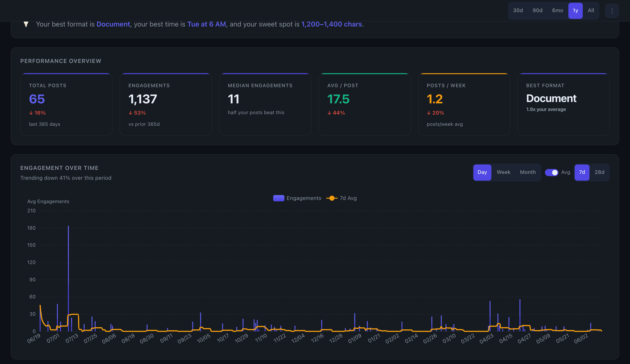Open the three-dot more options menu
The image size is (630, 364).
(x=612, y=11)
